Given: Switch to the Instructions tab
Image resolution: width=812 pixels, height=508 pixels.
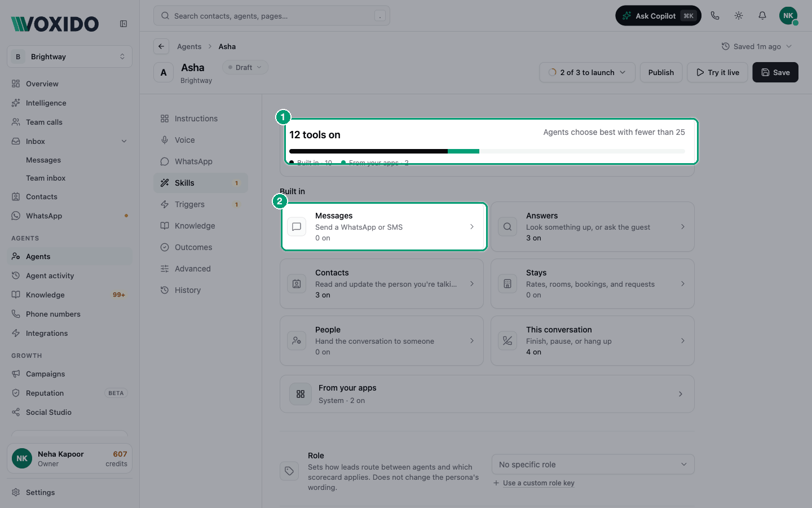Looking at the screenshot, I should (x=200, y=119).
